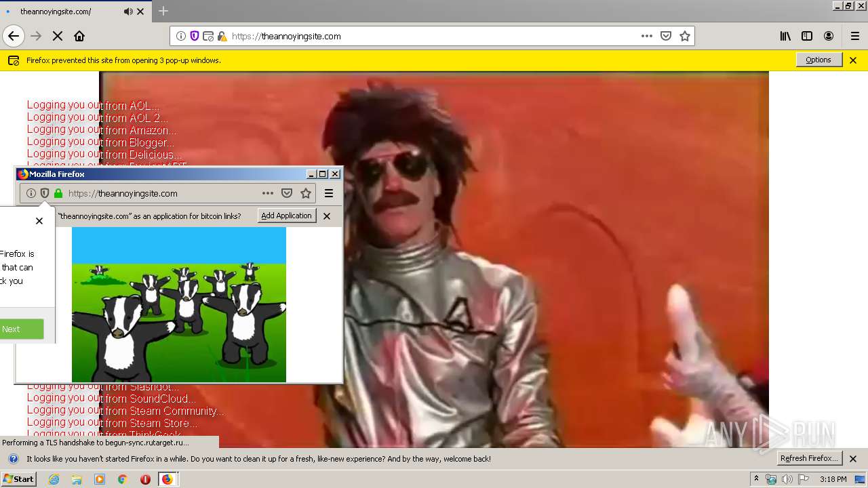Open Windows Explorer from taskbar
This screenshot has height=488, width=868.
[x=77, y=479]
